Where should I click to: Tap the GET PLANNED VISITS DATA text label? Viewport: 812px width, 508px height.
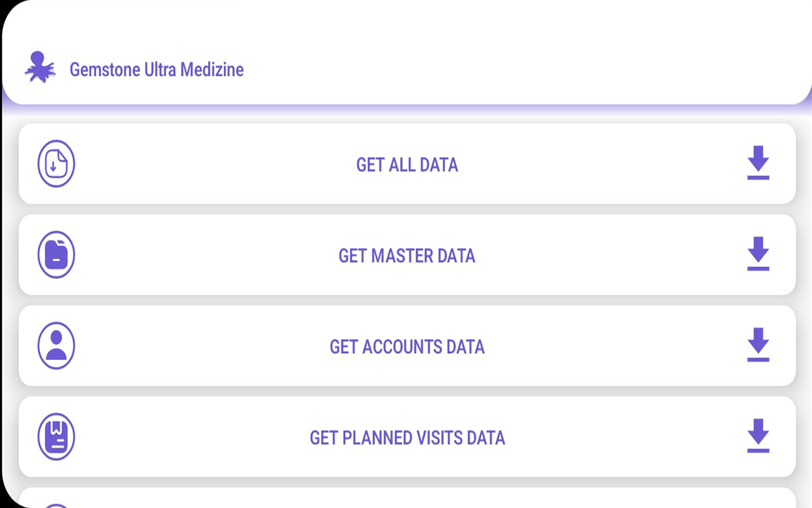point(407,438)
